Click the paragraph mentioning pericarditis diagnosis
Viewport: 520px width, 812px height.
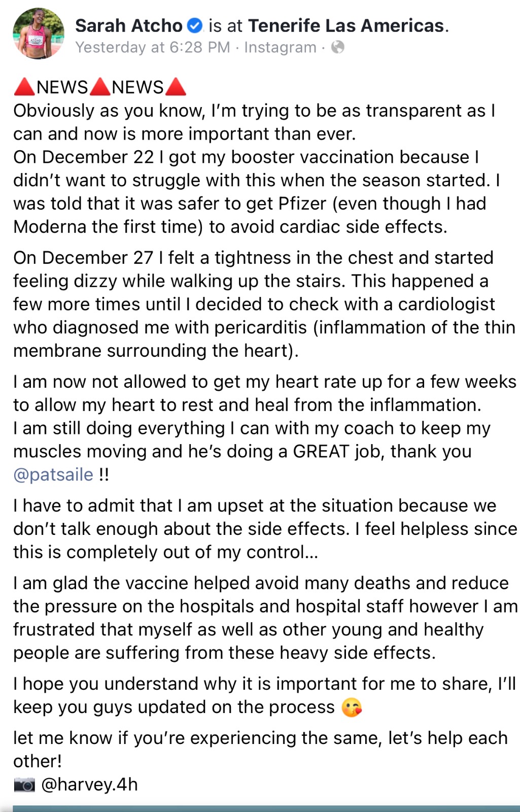pyautogui.click(x=264, y=304)
